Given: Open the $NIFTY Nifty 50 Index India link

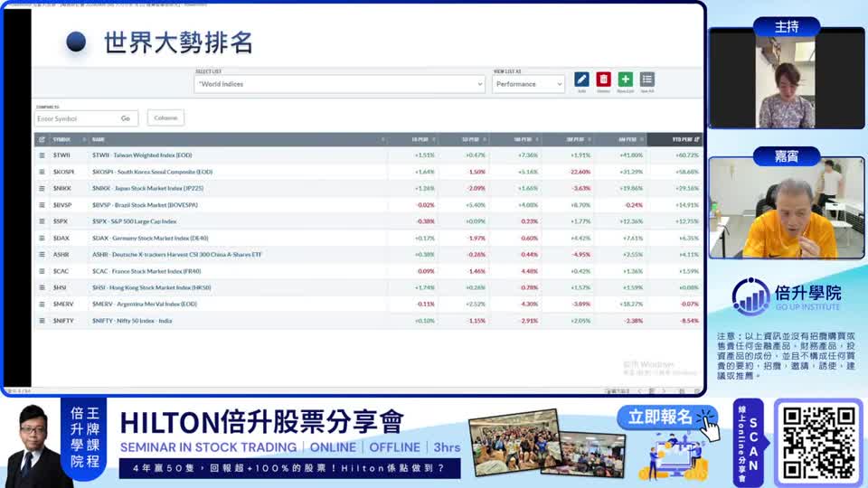Looking at the screenshot, I should 132,321.
